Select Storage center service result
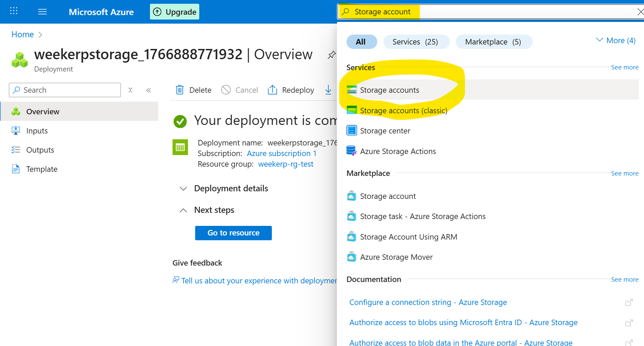The height and width of the screenshot is (346, 644). 385,131
